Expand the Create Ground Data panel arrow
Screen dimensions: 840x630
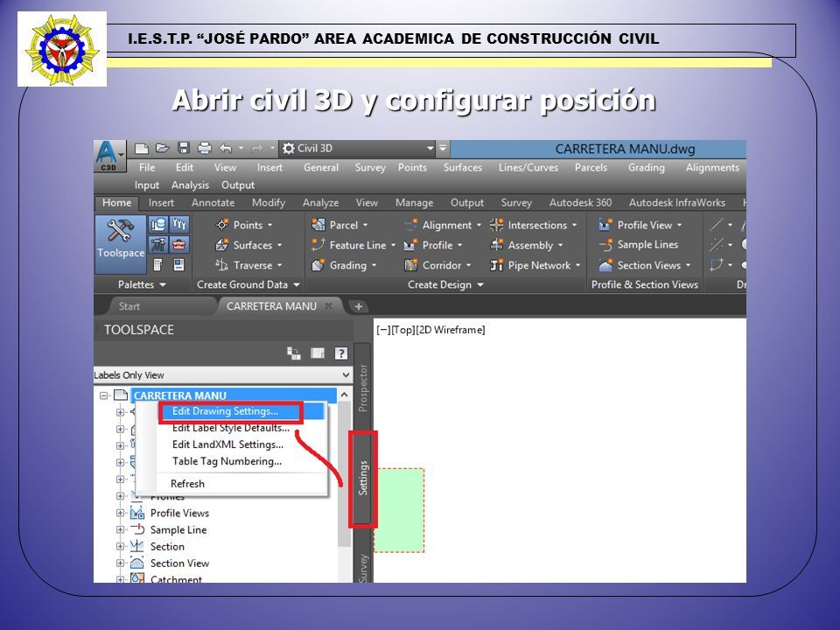coord(297,285)
